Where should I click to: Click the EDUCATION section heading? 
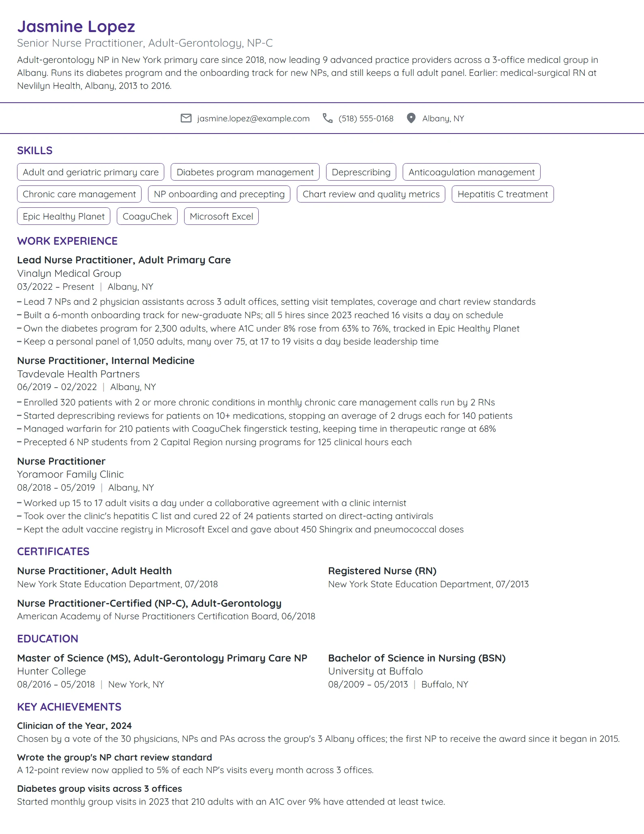(x=47, y=639)
